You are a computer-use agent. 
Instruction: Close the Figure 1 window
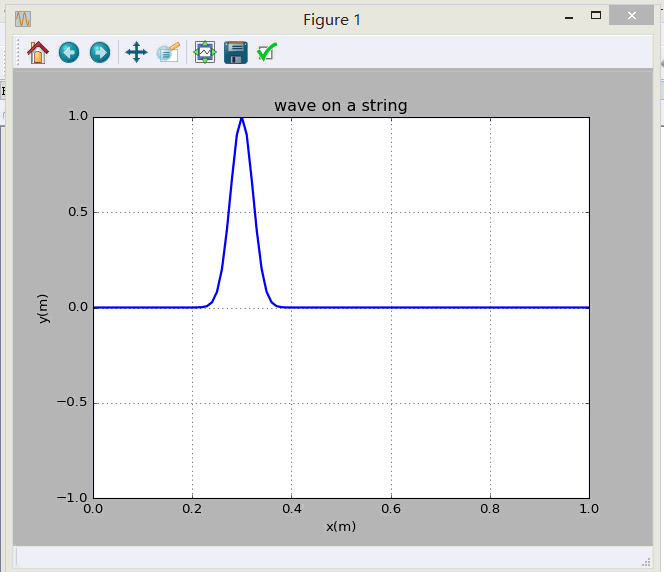point(631,16)
